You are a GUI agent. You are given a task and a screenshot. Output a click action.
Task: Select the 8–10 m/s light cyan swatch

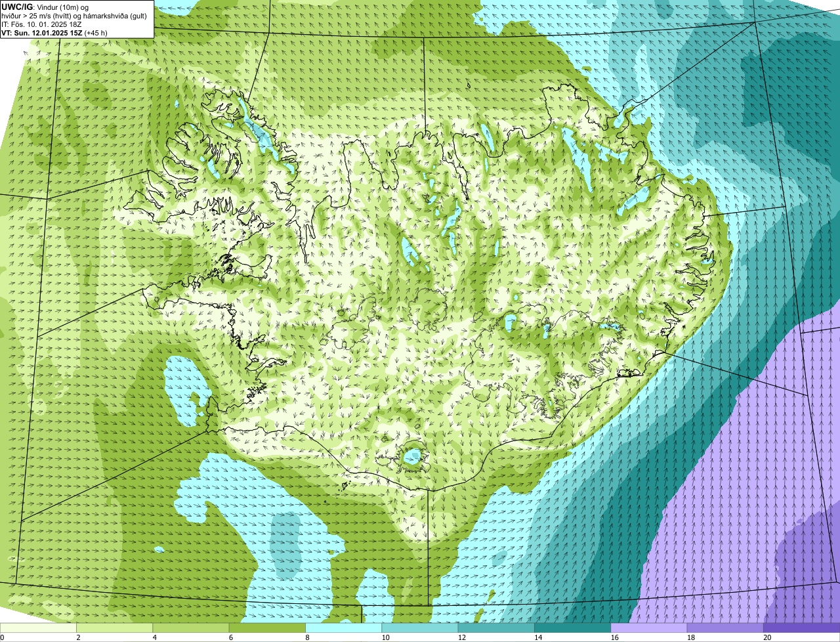(343, 628)
